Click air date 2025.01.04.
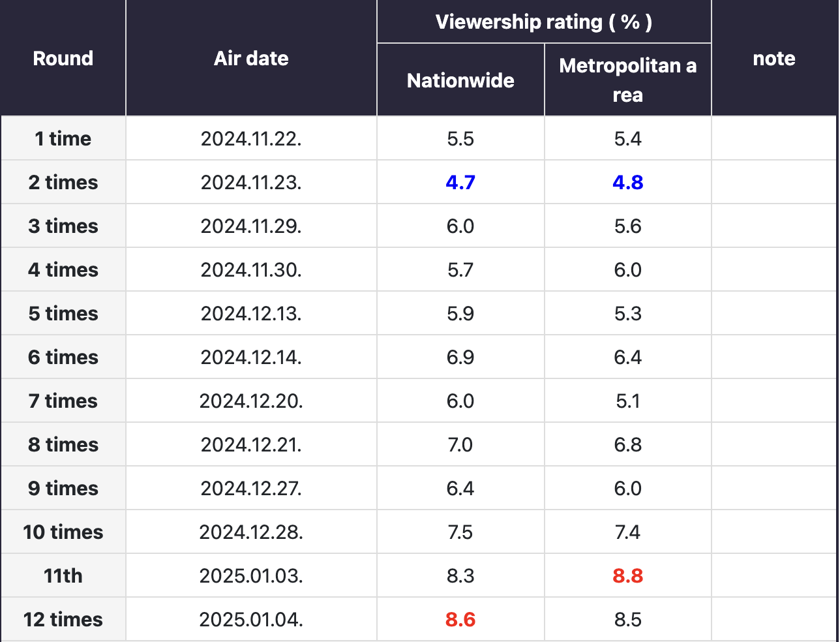The height and width of the screenshot is (642, 840). pyautogui.click(x=251, y=620)
